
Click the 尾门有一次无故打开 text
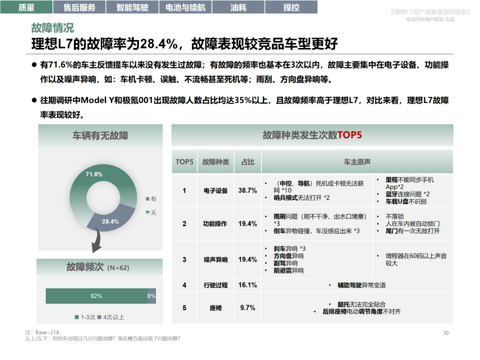point(412,231)
